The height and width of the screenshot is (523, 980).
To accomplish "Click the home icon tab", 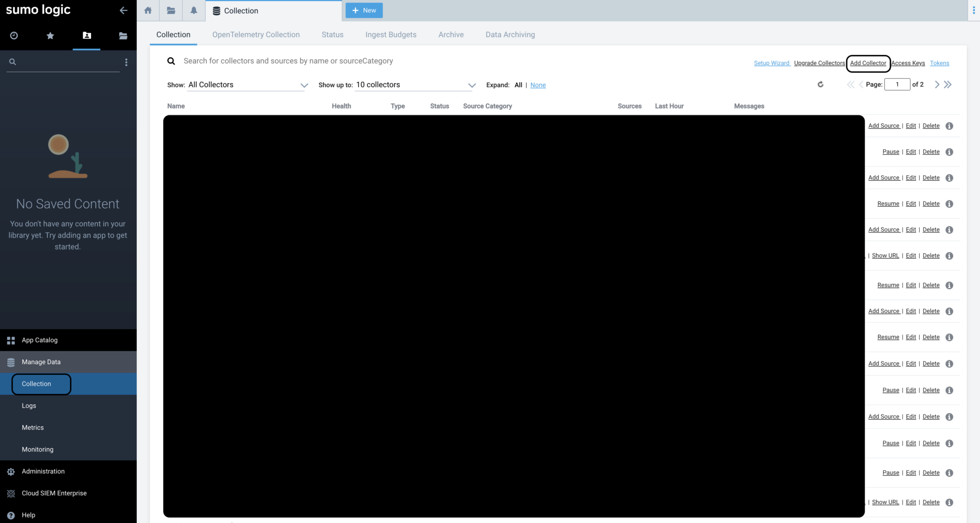I will 148,11.
